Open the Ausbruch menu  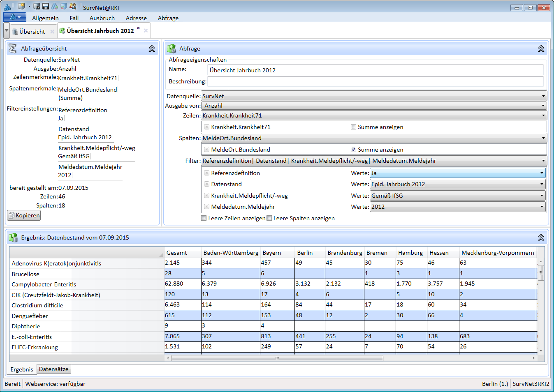click(102, 18)
